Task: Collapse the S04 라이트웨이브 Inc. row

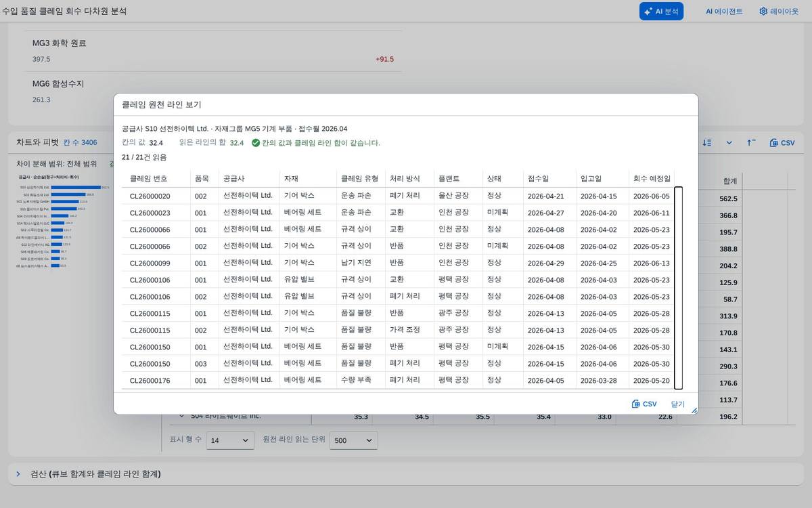Action: click(181, 416)
